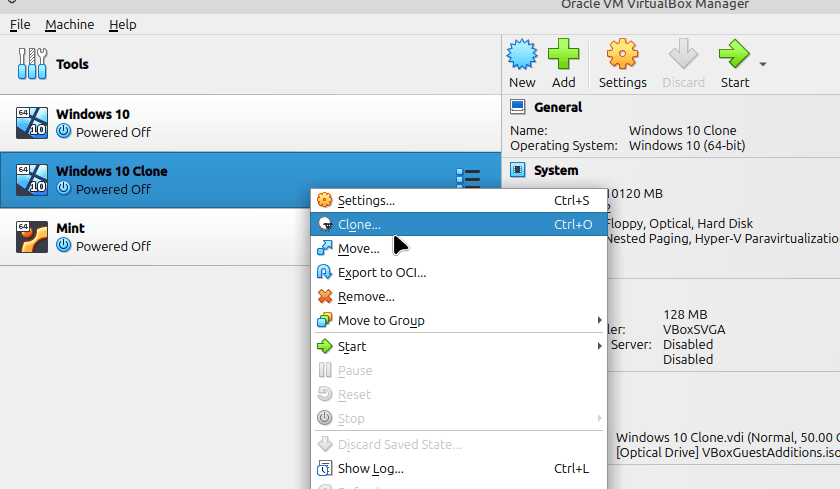Viewport: 840px width, 489px height.
Task: Click the gear icon next to Settings... in context menu
Action: (325, 200)
